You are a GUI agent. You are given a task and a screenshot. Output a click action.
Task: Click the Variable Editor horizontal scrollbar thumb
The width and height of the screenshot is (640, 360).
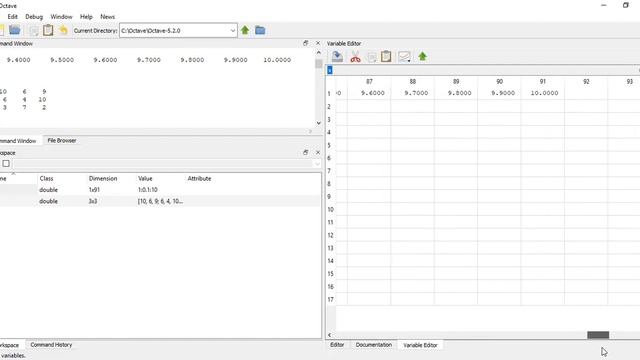598,335
